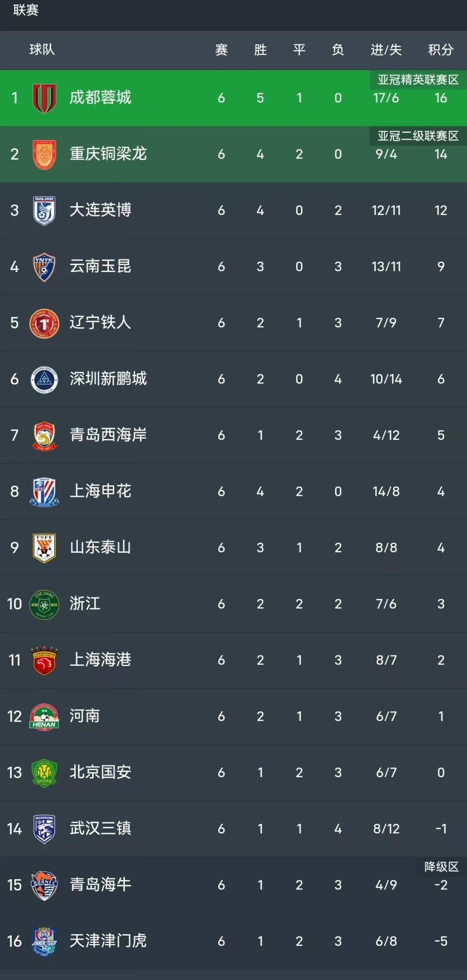Click the Chengdu Rongcheng (成都蓉城) team crest
467x980 pixels.
(44, 98)
